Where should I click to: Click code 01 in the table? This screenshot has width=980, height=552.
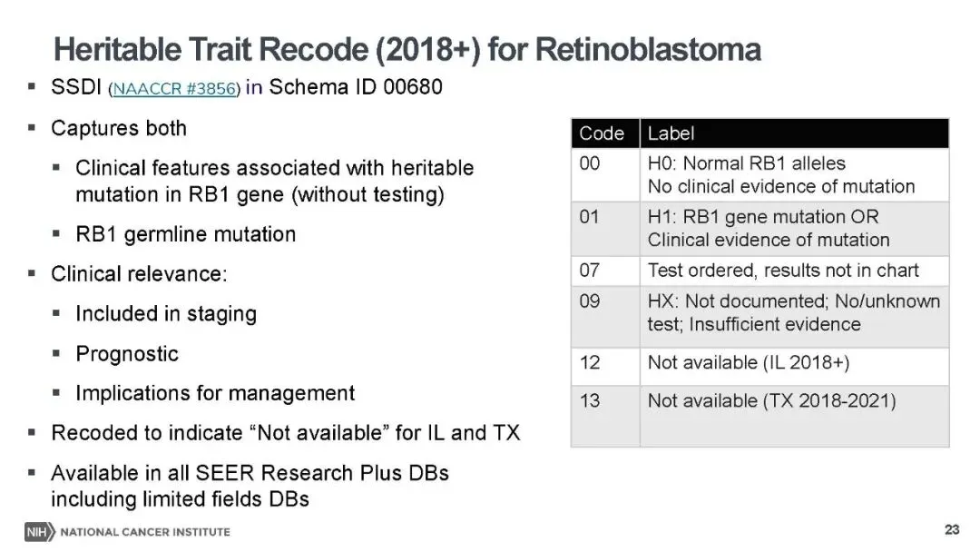tap(590, 217)
